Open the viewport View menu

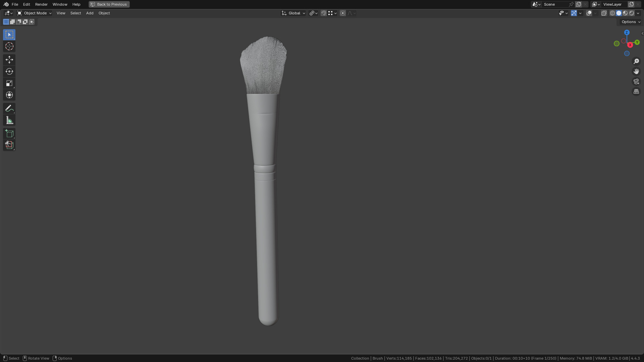click(61, 13)
